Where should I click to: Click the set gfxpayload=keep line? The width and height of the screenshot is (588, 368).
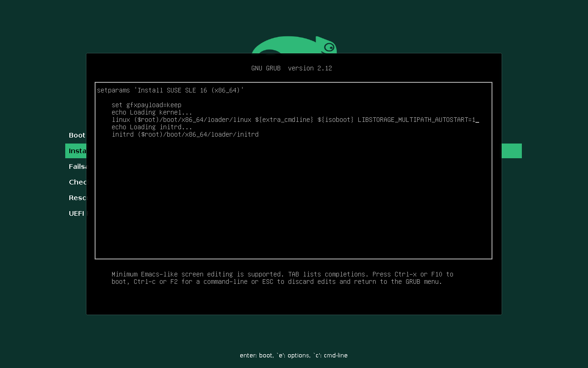pos(146,105)
